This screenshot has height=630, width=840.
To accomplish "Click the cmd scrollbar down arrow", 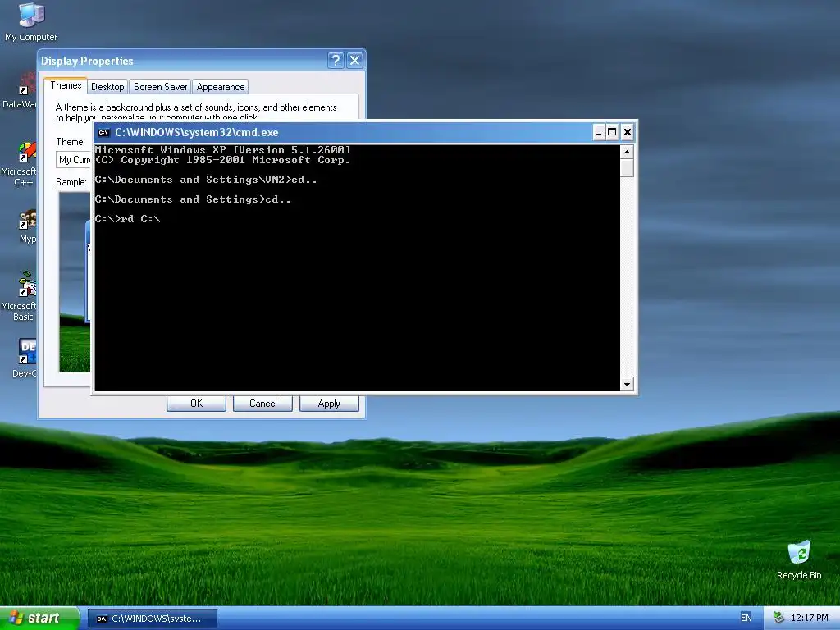I will [x=627, y=384].
